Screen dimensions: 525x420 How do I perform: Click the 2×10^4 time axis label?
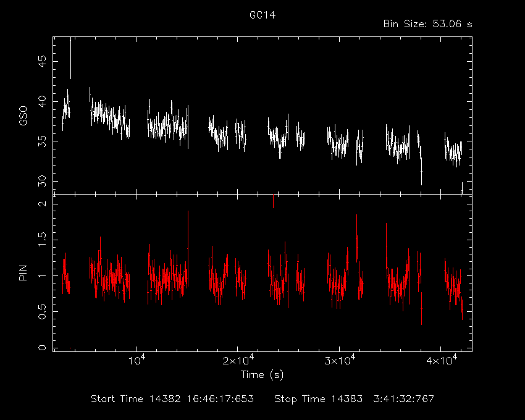click(x=238, y=360)
